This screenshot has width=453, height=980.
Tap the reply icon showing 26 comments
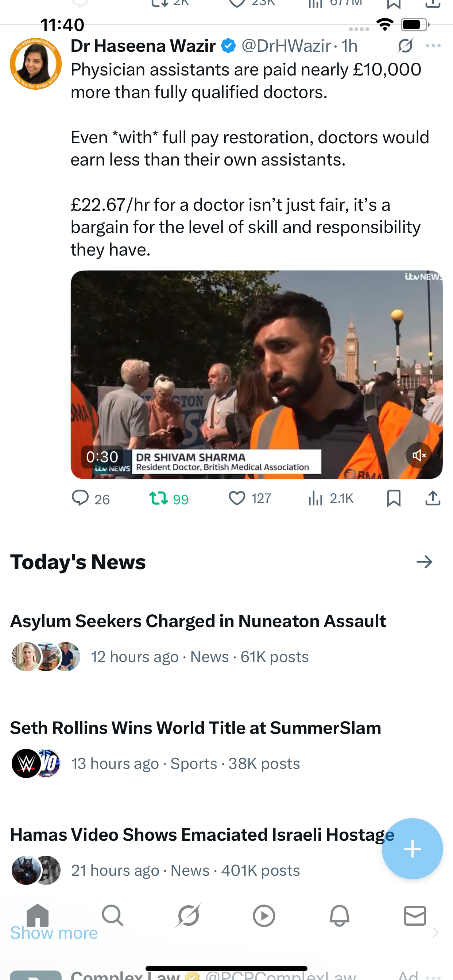pyautogui.click(x=80, y=498)
